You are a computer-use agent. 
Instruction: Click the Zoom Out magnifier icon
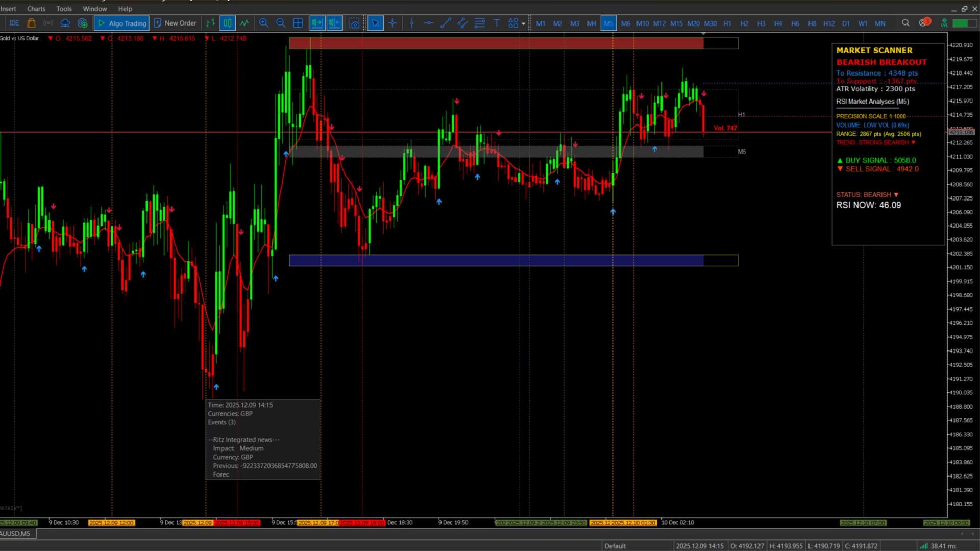coord(281,23)
